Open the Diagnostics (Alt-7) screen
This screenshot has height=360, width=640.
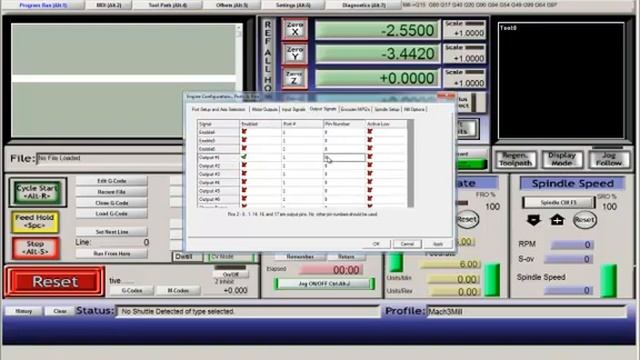[x=364, y=5]
